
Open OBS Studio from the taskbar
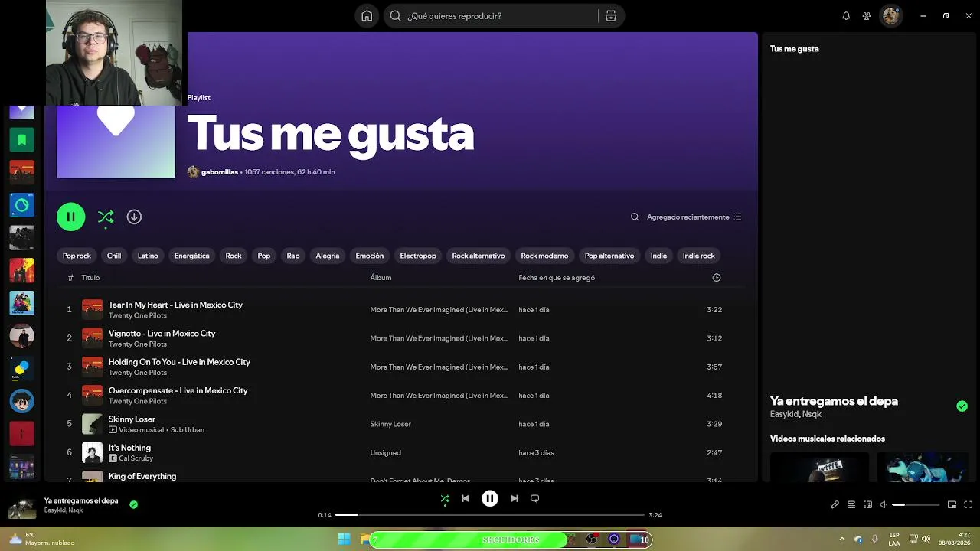point(592,540)
